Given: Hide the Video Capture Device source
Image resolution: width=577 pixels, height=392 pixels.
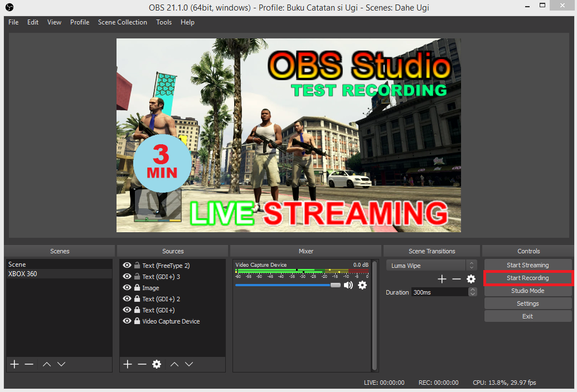Looking at the screenshot, I should (x=127, y=321).
